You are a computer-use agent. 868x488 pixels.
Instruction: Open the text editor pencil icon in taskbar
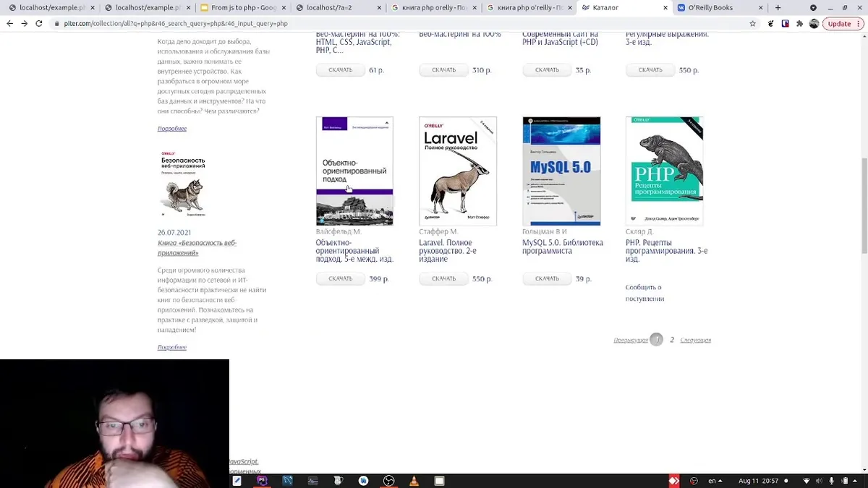pos(237,481)
